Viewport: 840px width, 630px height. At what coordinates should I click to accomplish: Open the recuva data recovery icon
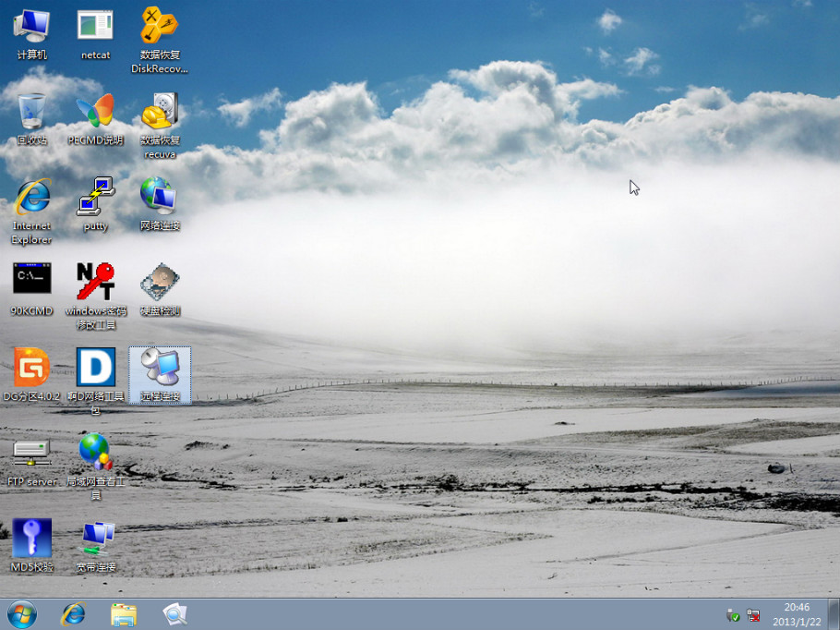(159, 112)
